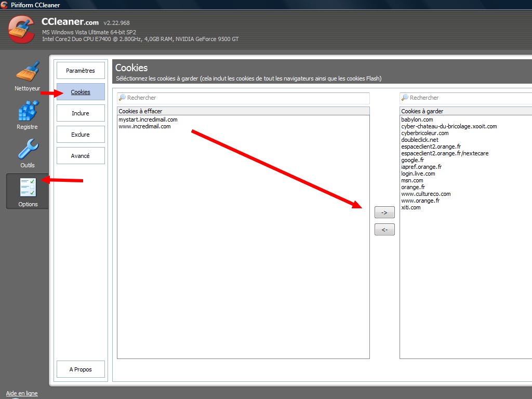Open the Inclure tab
The image size is (532, 399).
pyautogui.click(x=81, y=113)
